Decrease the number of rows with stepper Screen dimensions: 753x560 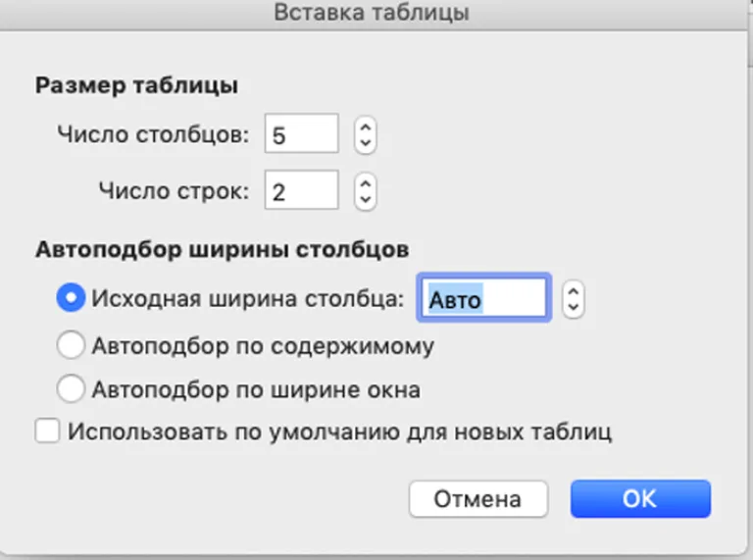pos(366,200)
